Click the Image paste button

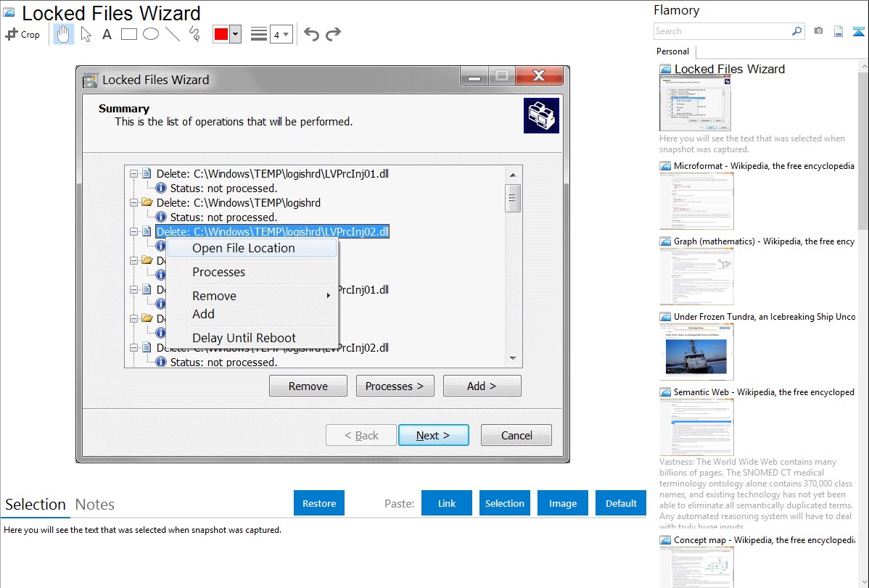coord(562,503)
